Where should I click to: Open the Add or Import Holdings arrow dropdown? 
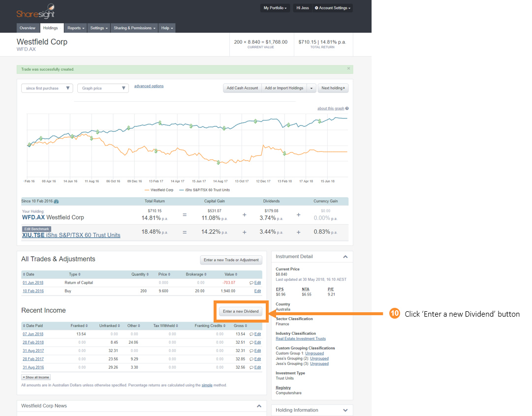(312, 88)
